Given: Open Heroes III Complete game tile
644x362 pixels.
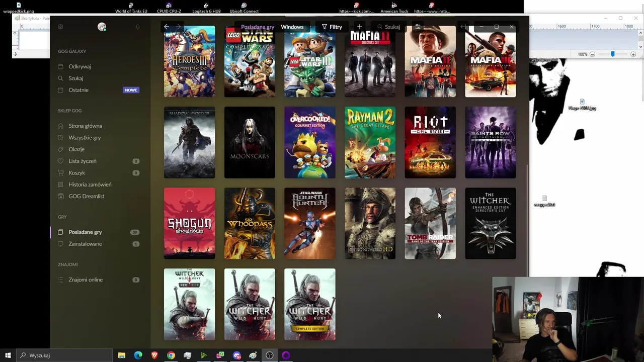Looking at the screenshot, I should 189,61.
